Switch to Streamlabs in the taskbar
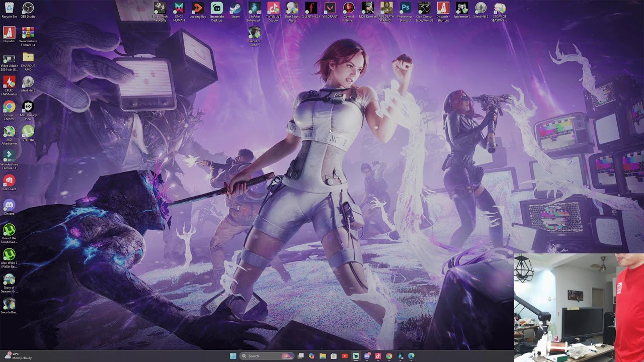This screenshot has height=362, width=644. tap(356, 356)
